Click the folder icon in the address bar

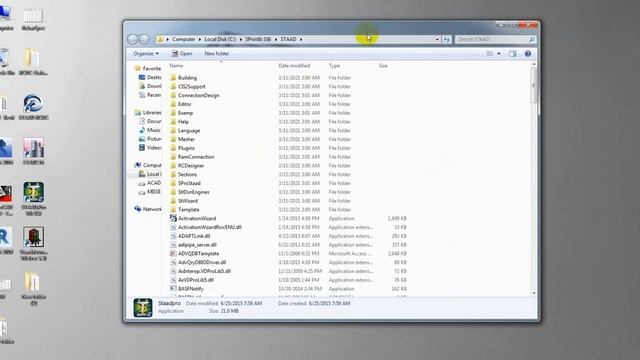pos(160,39)
